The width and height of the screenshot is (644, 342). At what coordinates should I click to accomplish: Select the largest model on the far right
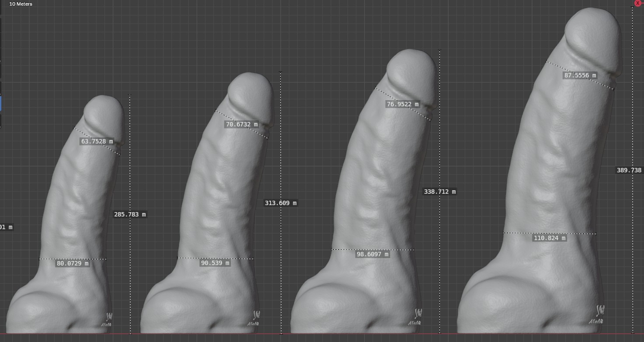[x=555, y=175]
